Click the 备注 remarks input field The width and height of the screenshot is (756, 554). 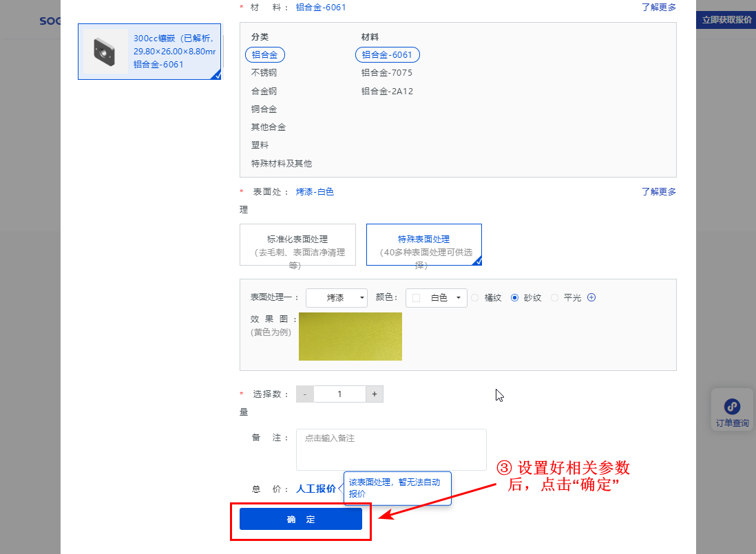(x=391, y=447)
